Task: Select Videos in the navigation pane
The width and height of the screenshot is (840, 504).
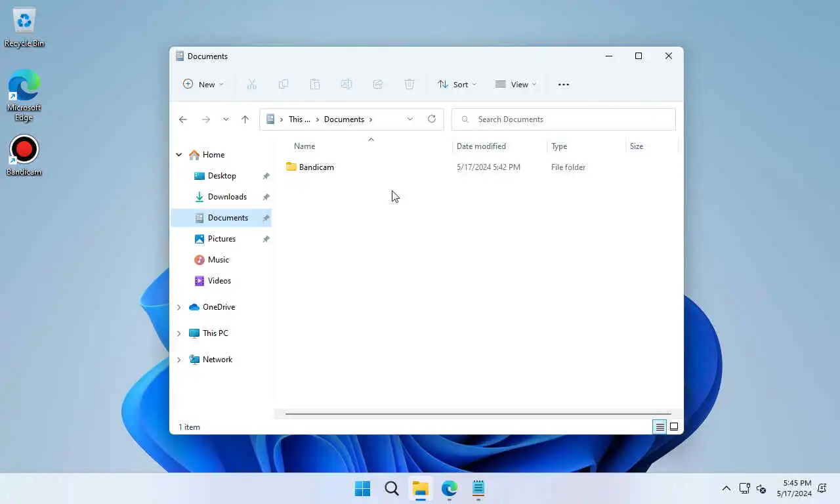Action: 221,281
